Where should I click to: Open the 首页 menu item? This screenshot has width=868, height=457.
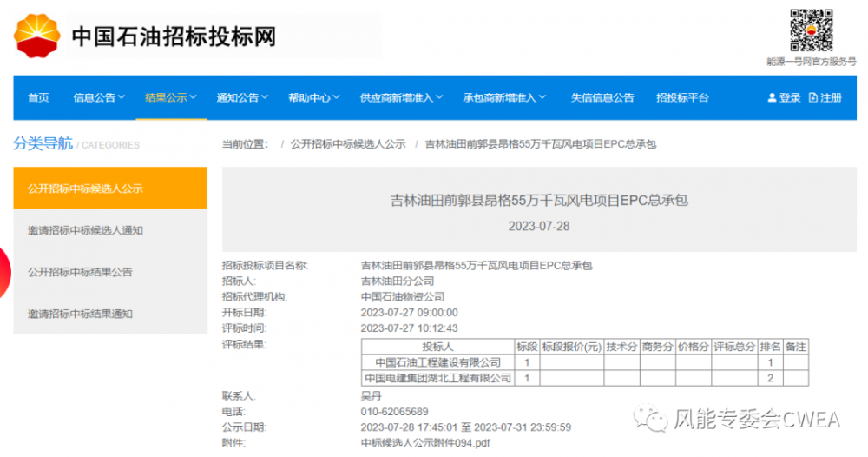coord(39,97)
